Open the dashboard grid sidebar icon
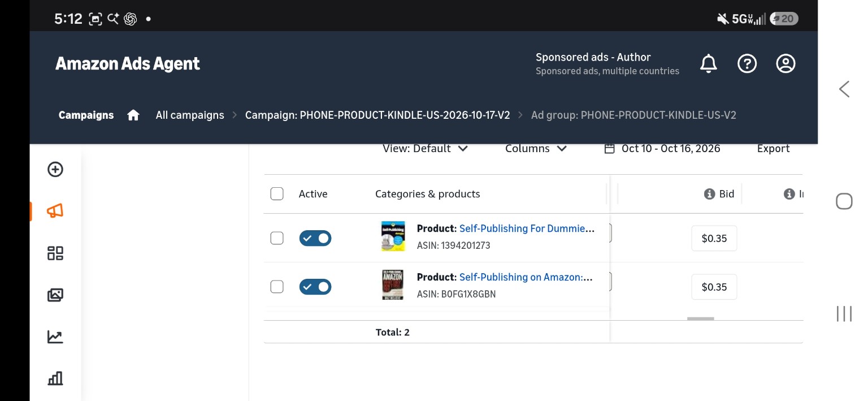Image resolution: width=868 pixels, height=401 pixels. click(55, 253)
